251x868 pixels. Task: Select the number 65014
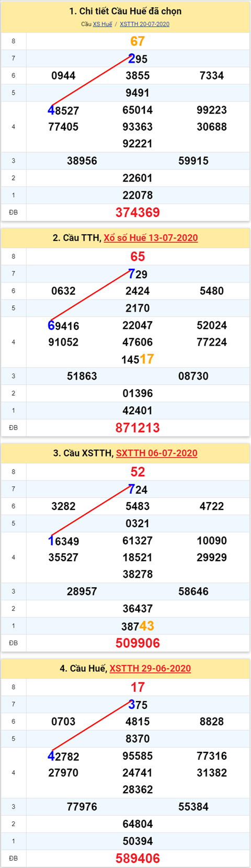[x=138, y=110]
